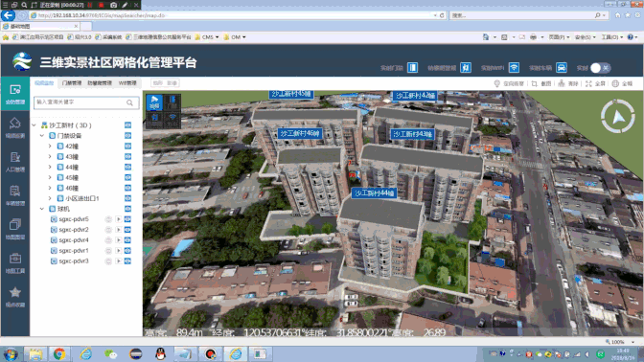644x362 pixels.
Task: Click the crop screenshot tool icon
Action: 535,83
